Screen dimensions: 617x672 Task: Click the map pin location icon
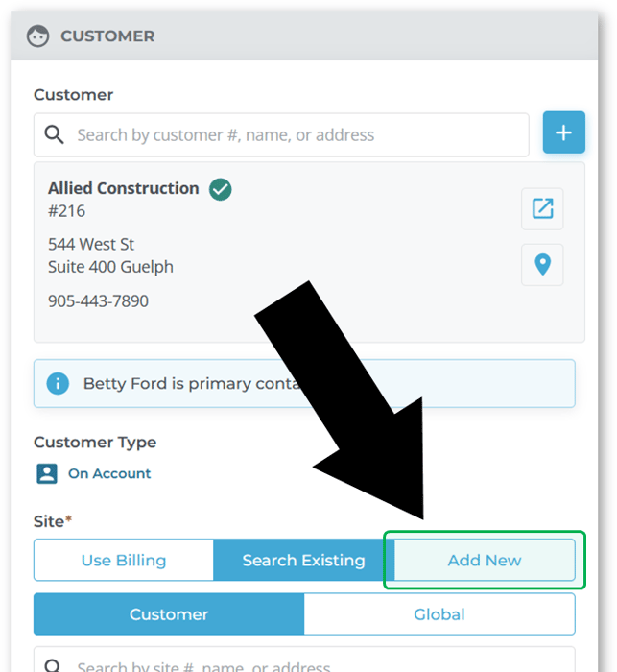click(542, 264)
